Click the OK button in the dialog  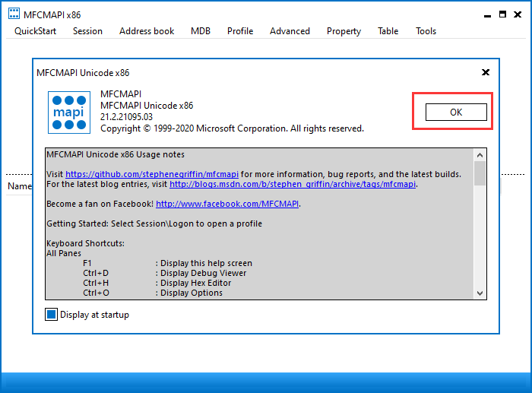point(456,112)
